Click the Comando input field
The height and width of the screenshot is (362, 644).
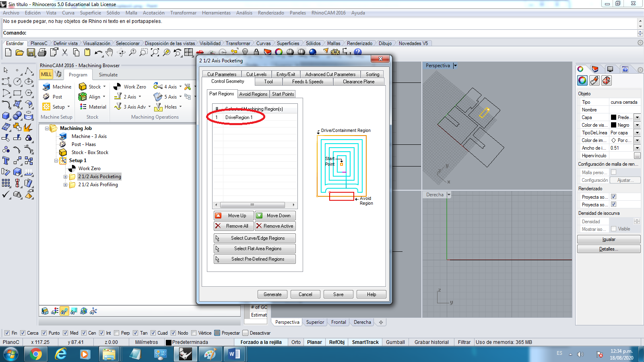point(320,33)
